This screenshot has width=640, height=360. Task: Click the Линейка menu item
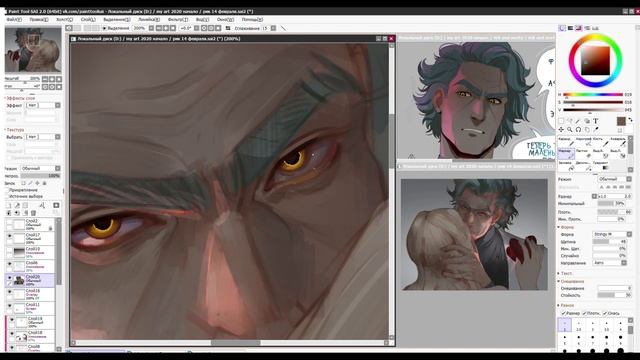pyautogui.click(x=149, y=19)
